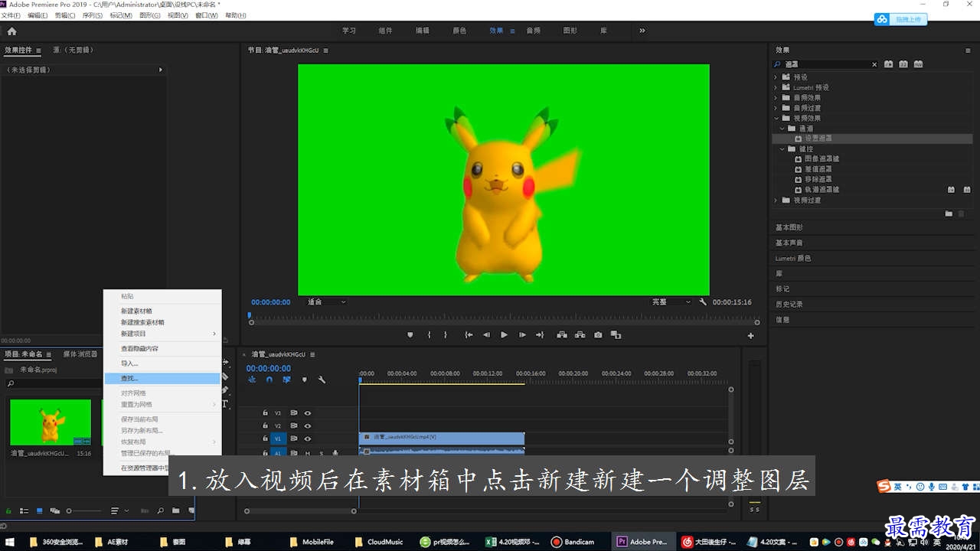Open program monitor settings wrench

point(703,302)
